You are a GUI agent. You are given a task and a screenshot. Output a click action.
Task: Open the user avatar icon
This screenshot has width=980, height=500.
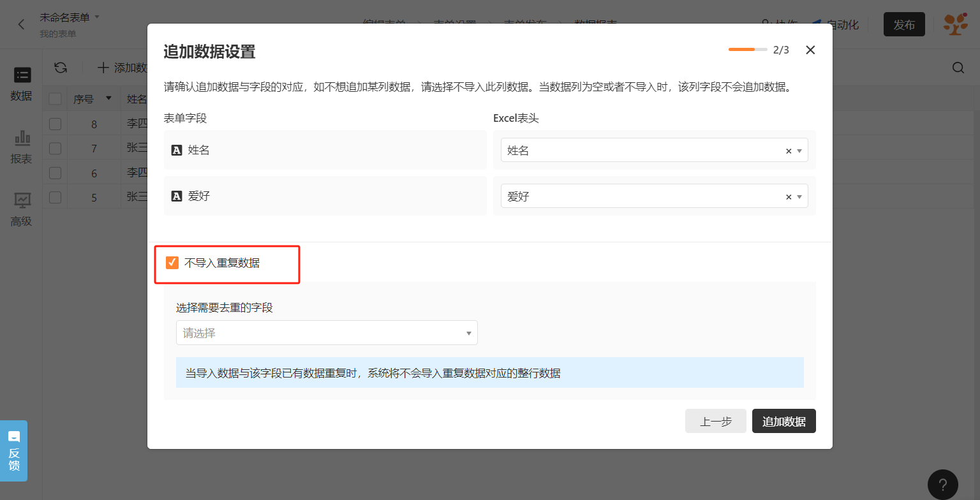point(955,24)
